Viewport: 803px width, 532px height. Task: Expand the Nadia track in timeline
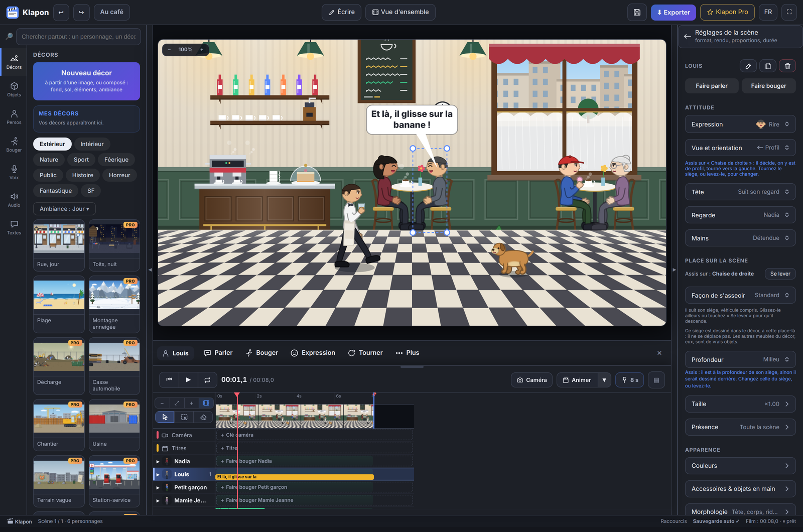click(158, 462)
